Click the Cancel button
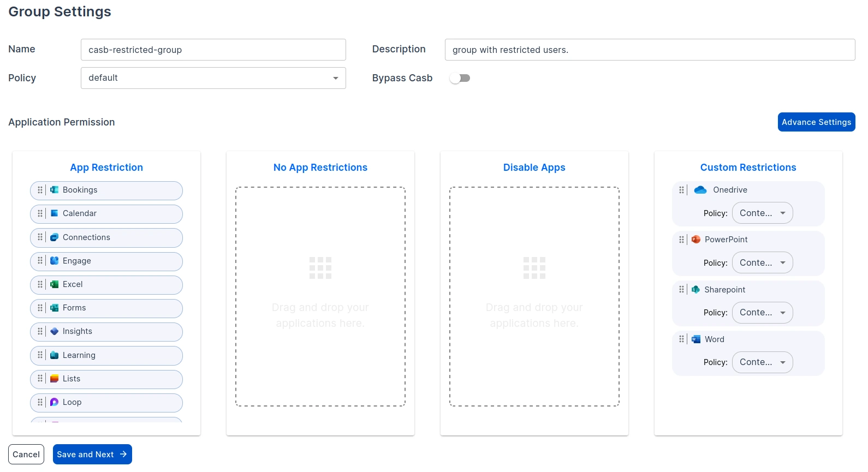 [26, 455]
